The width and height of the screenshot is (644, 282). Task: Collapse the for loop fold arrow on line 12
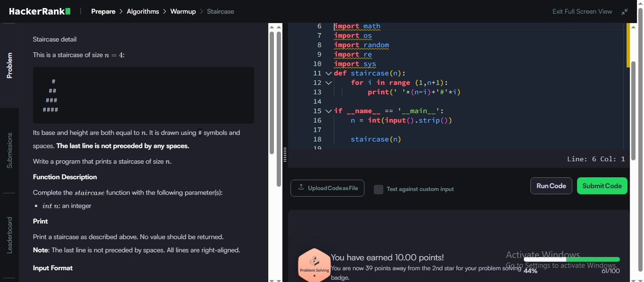pos(328,83)
